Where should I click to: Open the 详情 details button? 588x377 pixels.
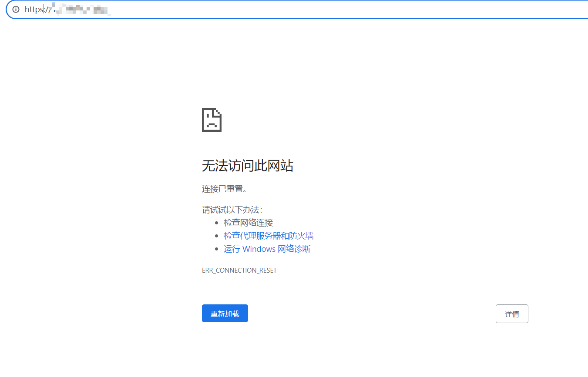512,314
